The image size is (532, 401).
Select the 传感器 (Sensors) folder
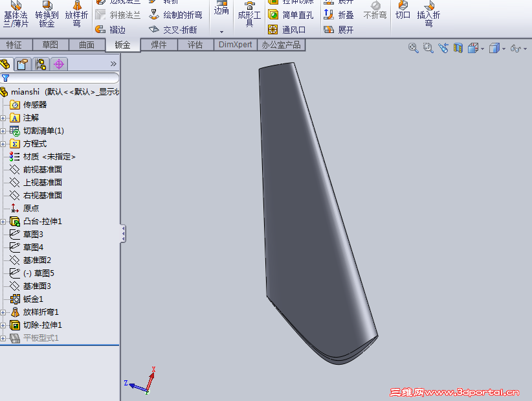28,105
